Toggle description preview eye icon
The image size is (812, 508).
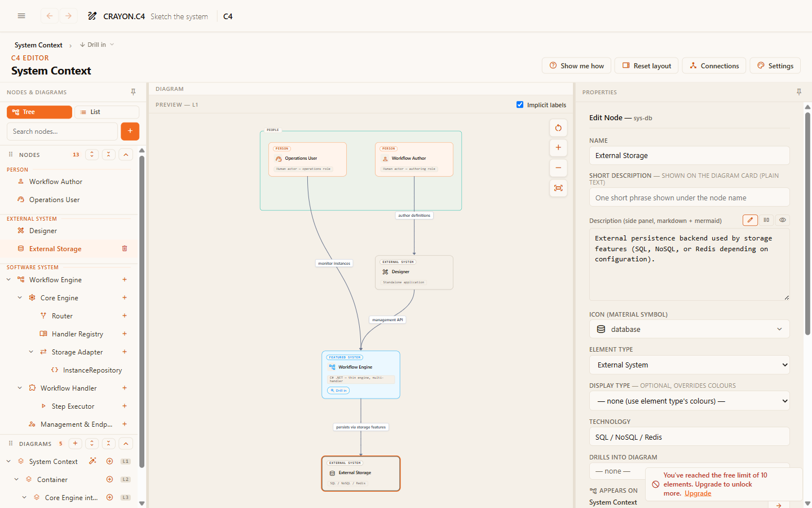pyautogui.click(x=783, y=220)
